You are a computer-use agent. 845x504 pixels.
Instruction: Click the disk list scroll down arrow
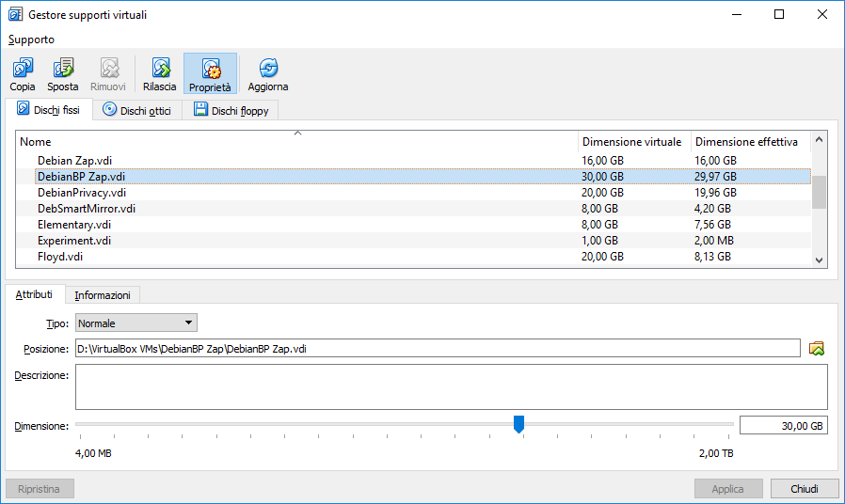820,260
